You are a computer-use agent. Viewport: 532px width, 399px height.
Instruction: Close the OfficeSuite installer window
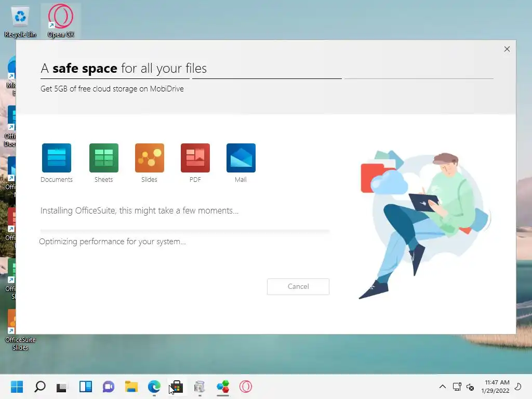point(507,49)
